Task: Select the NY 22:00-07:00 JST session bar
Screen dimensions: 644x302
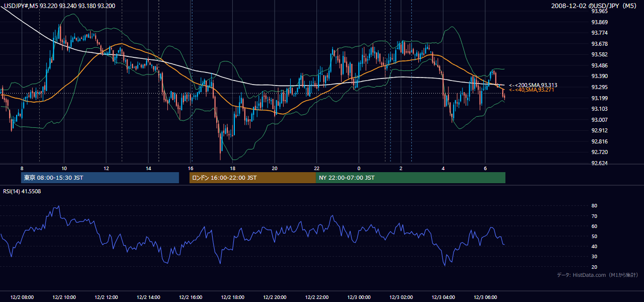Action: coord(411,178)
